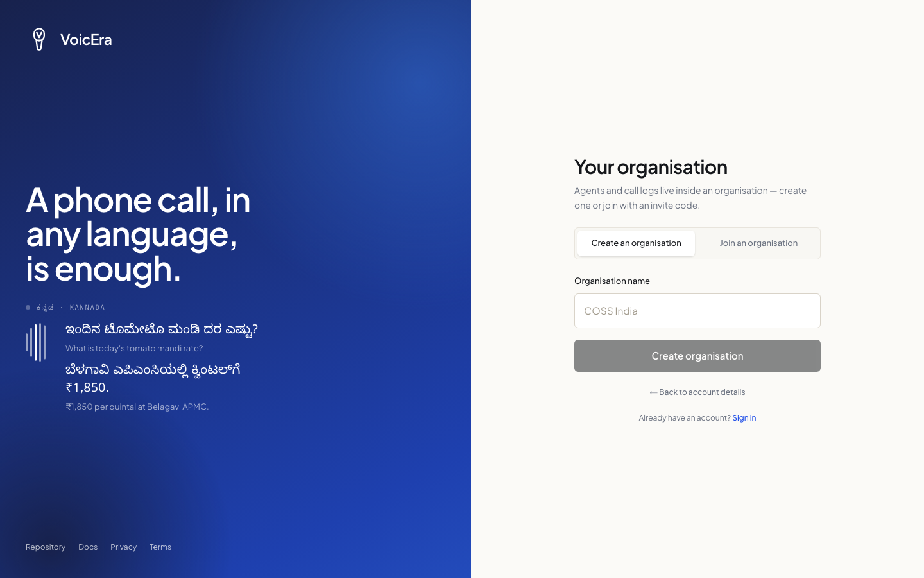This screenshot has height=578, width=924.
Task: Click the Create organisation button
Action: click(697, 356)
